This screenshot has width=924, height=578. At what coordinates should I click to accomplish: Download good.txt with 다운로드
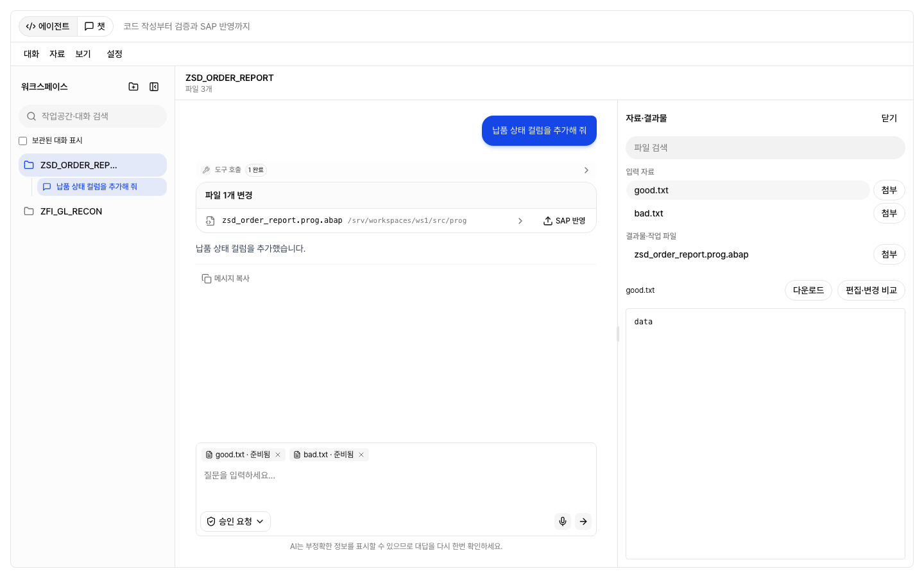pyautogui.click(x=809, y=290)
